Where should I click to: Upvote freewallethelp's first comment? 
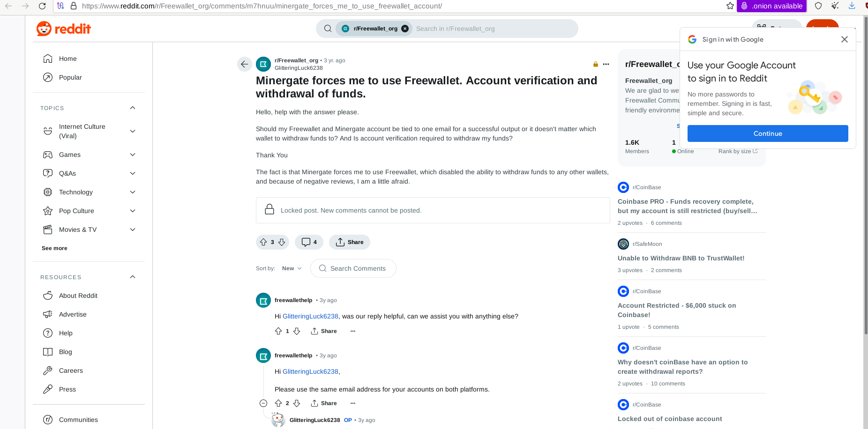(x=278, y=331)
